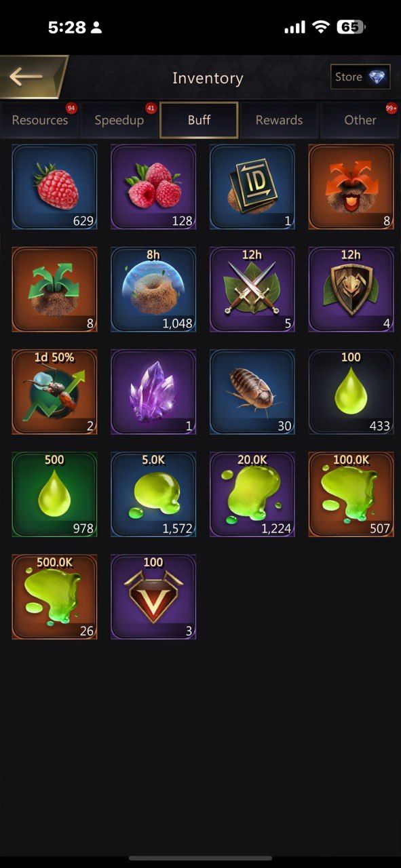
Task: Select the cockroach insect item (30)
Action: tap(252, 392)
